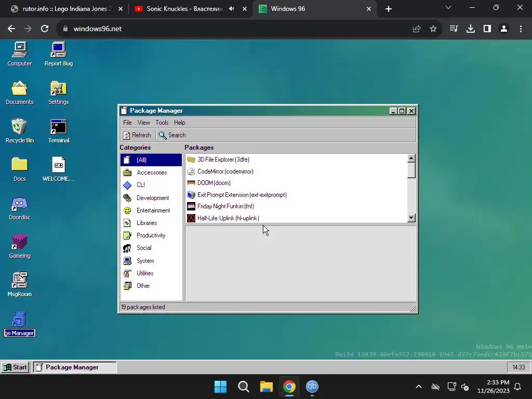Click the packages list scroll down arrow
Screen dimensions: 532x399
[x=411, y=218]
